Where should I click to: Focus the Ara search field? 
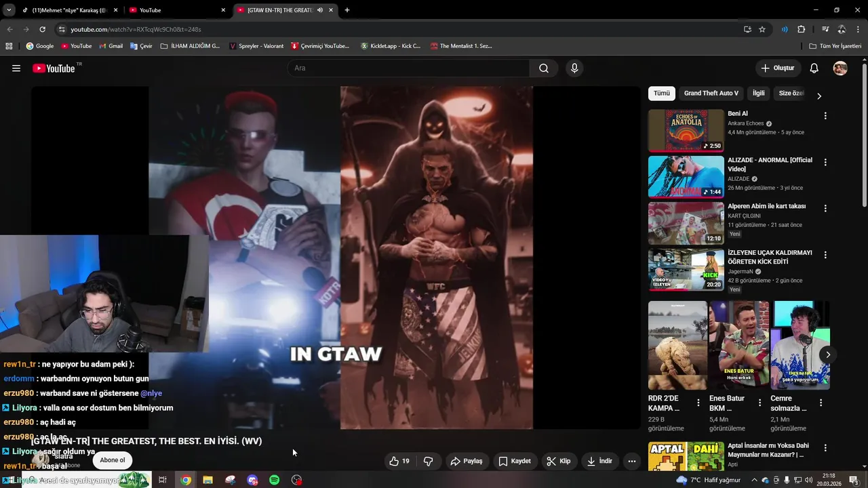click(408, 68)
